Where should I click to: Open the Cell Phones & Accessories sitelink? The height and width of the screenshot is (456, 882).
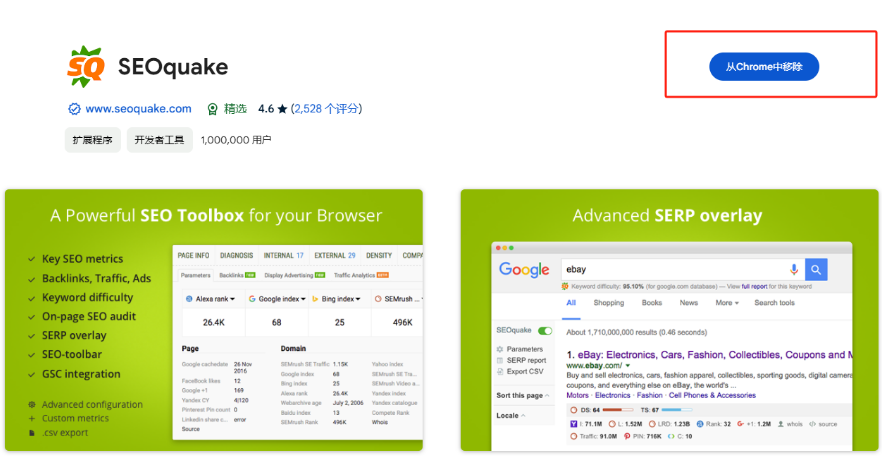[712, 395]
